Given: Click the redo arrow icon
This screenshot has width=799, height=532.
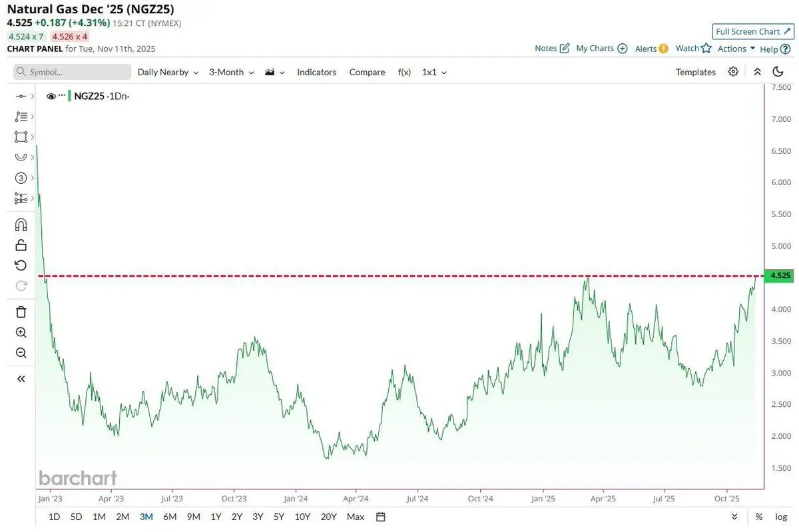Looking at the screenshot, I should [x=21, y=286].
